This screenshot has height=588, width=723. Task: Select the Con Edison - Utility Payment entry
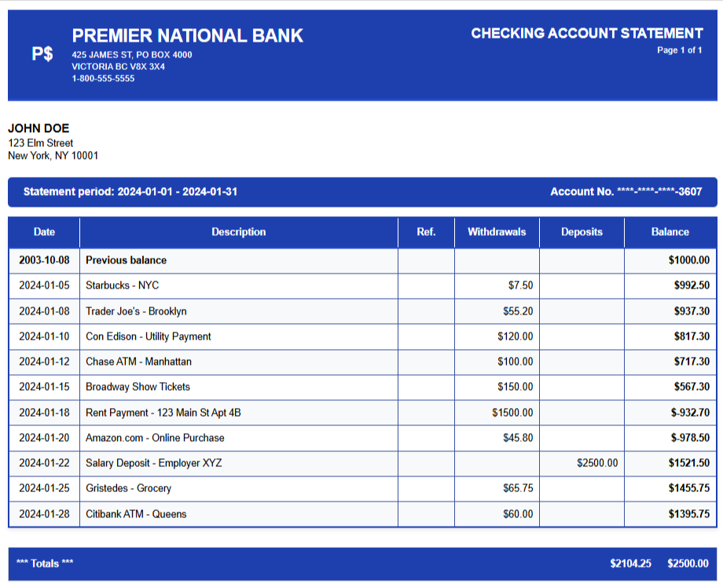[148, 336]
